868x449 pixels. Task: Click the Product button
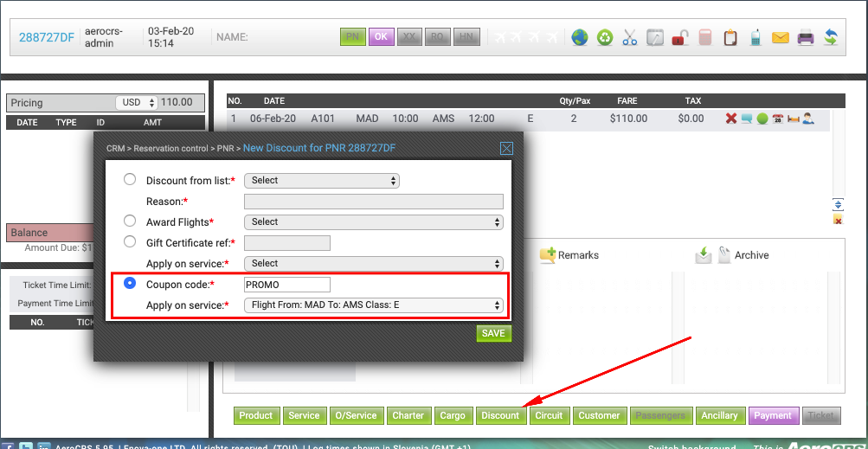coord(256,416)
